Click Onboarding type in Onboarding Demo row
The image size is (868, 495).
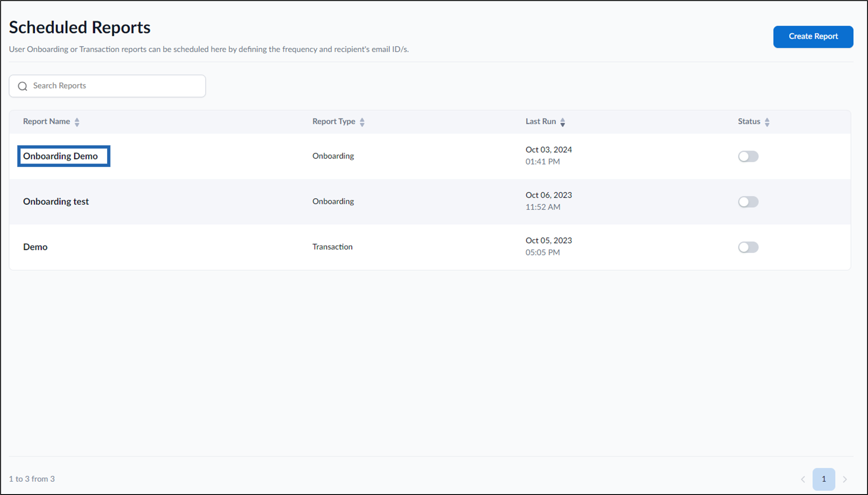(333, 156)
